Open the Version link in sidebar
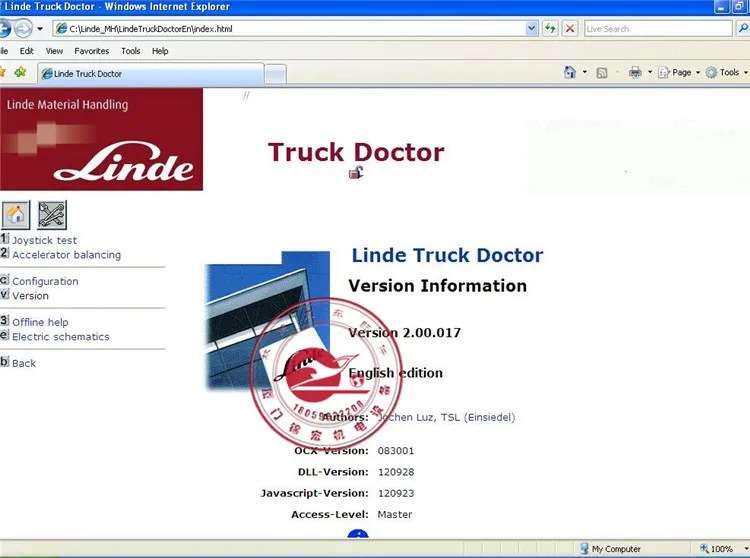Viewport: 750px width, 558px height. coord(31,295)
